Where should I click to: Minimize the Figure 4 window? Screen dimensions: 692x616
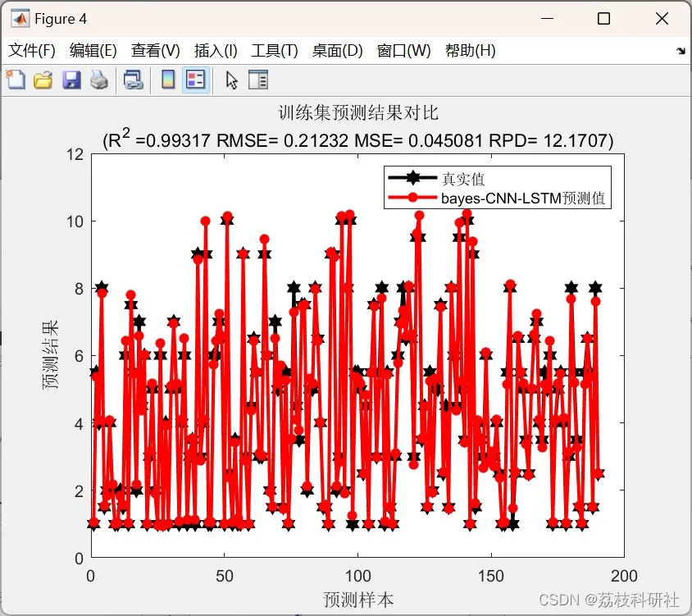pyautogui.click(x=547, y=19)
